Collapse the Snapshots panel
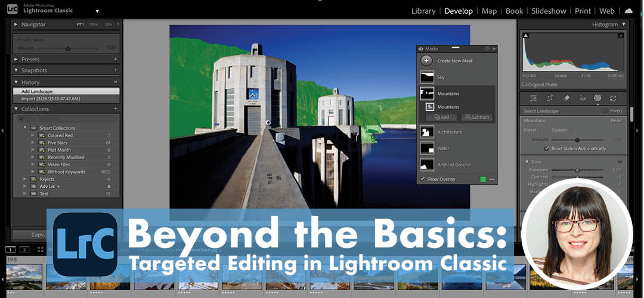The height and width of the screenshot is (298, 644). click(x=17, y=70)
